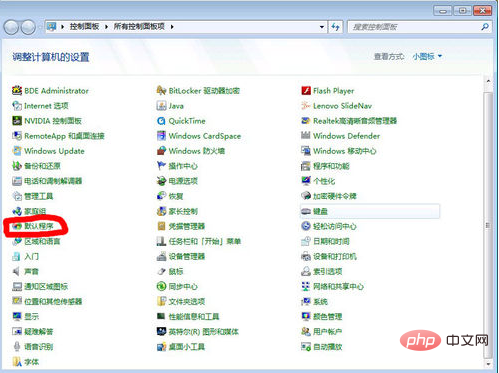499x373 pixels.
Task: Open 显示 monitor icon
Action: [17, 316]
